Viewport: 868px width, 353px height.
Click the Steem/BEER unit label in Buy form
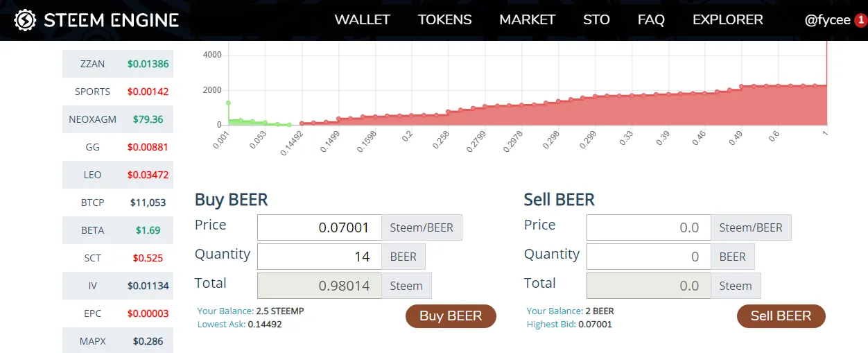click(422, 227)
